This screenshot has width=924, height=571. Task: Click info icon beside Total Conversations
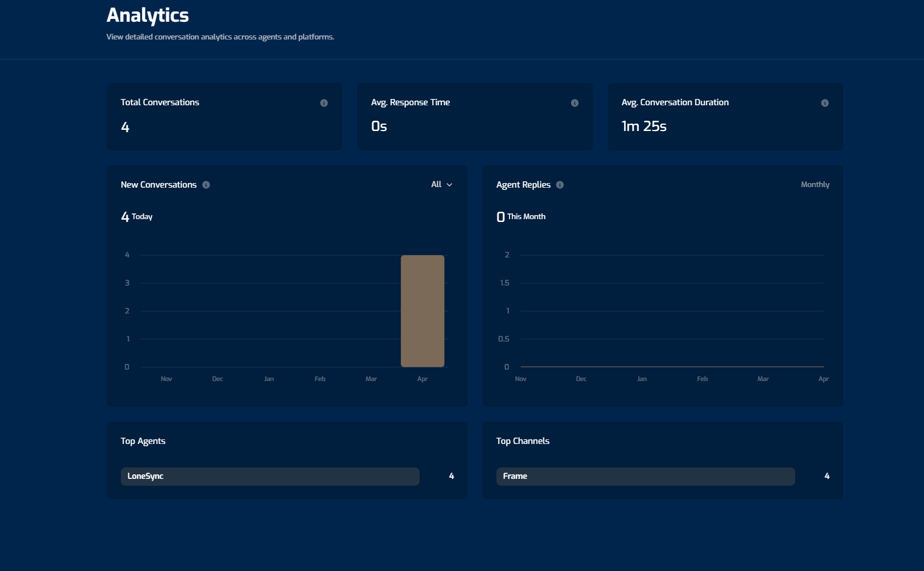tap(324, 103)
